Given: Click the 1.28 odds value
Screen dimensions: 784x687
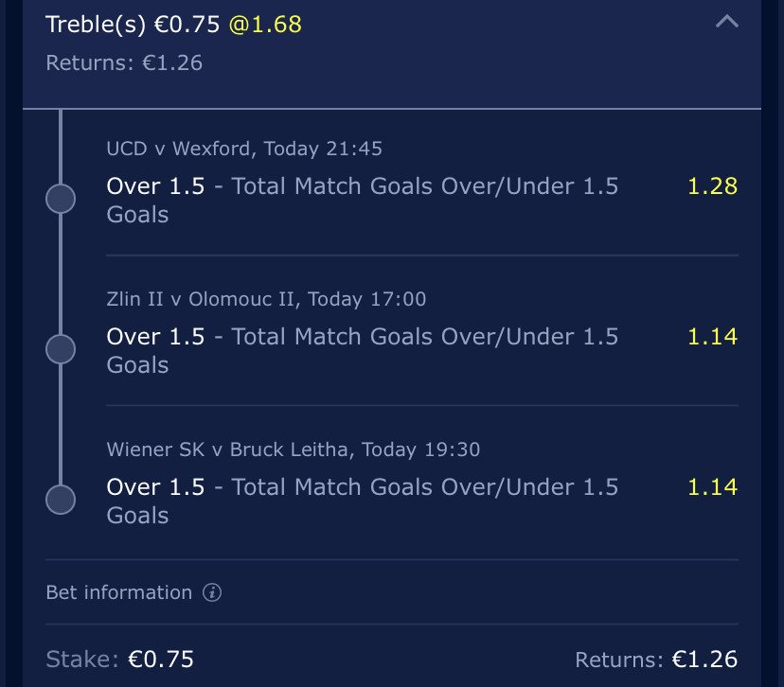Looking at the screenshot, I should (712, 186).
